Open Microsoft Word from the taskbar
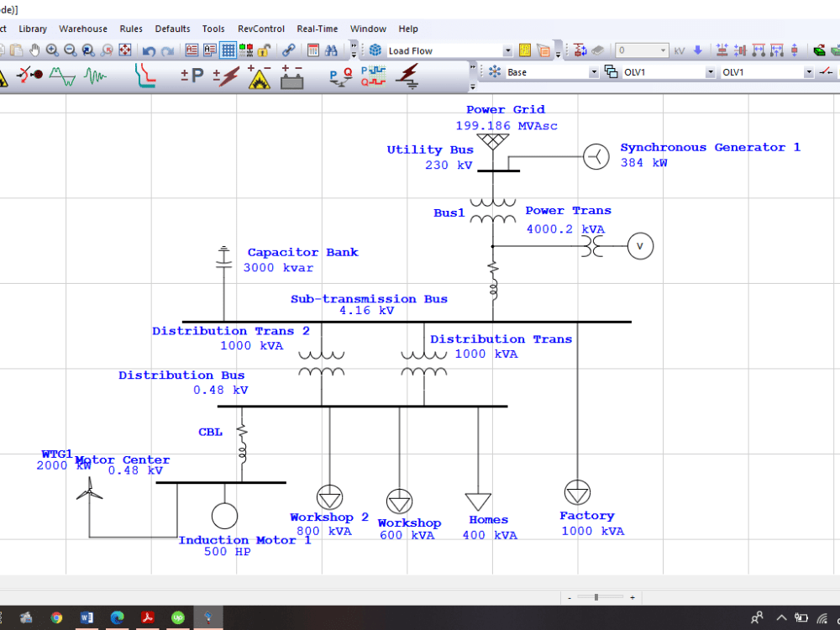The width and height of the screenshot is (840, 630). [87, 617]
